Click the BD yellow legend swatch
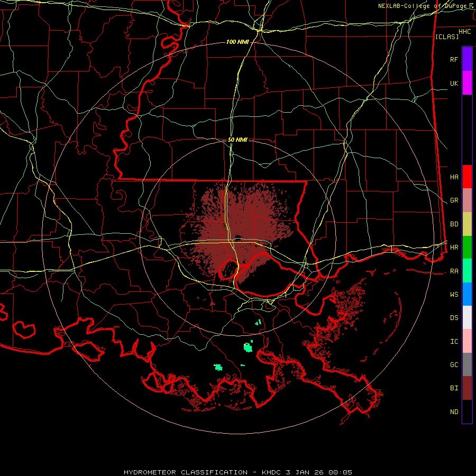This screenshot has height=476, width=476. 467,224
